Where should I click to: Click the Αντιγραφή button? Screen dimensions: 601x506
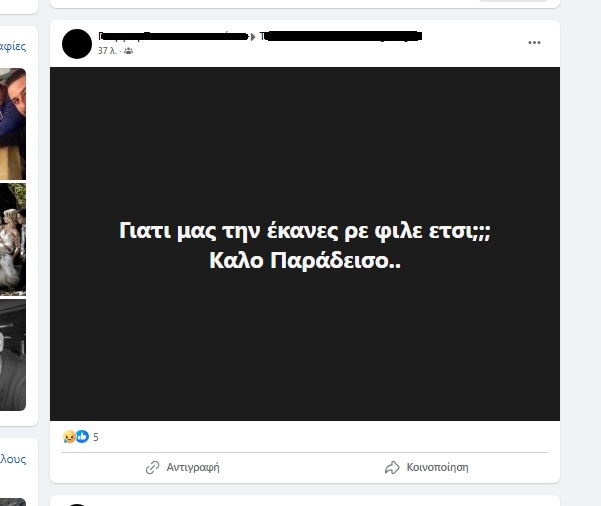pos(182,467)
